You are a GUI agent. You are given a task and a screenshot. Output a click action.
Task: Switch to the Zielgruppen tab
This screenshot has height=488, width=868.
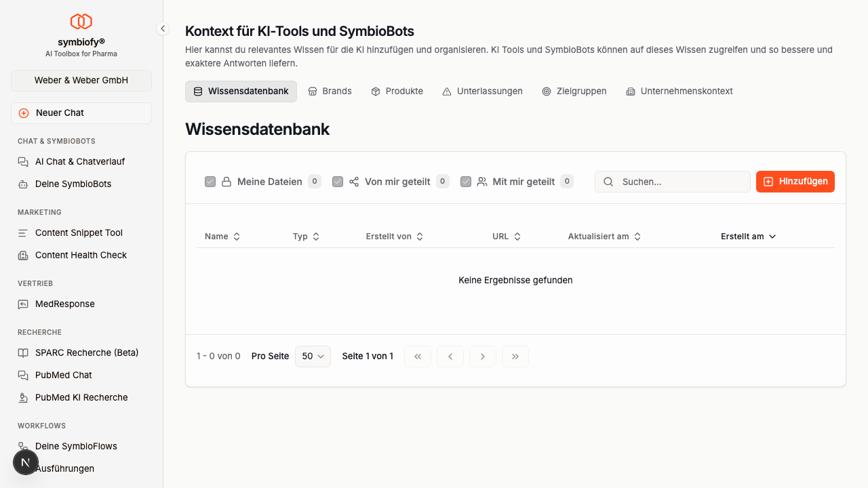pyautogui.click(x=574, y=91)
